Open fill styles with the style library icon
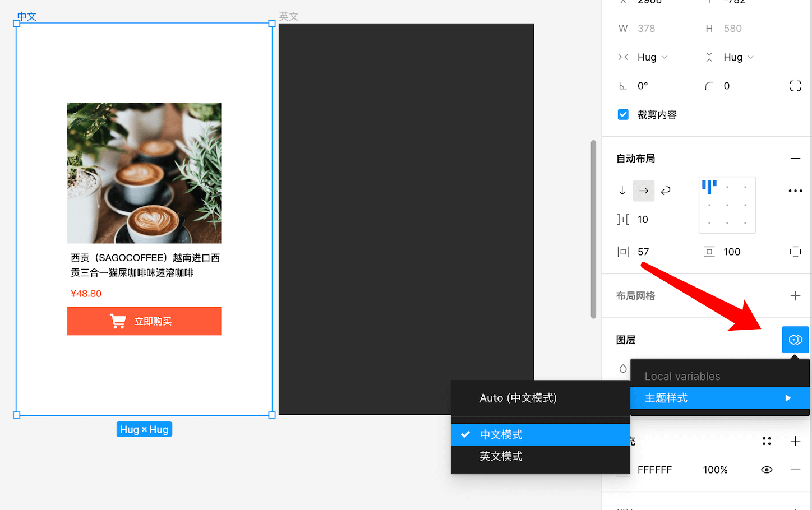Image resolution: width=812 pixels, height=510 pixels. (x=767, y=441)
